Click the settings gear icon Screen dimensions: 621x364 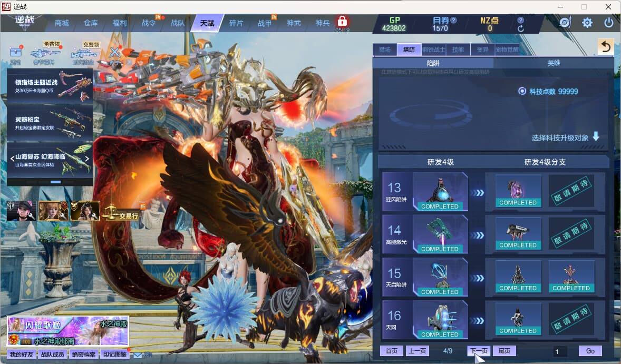tap(587, 23)
